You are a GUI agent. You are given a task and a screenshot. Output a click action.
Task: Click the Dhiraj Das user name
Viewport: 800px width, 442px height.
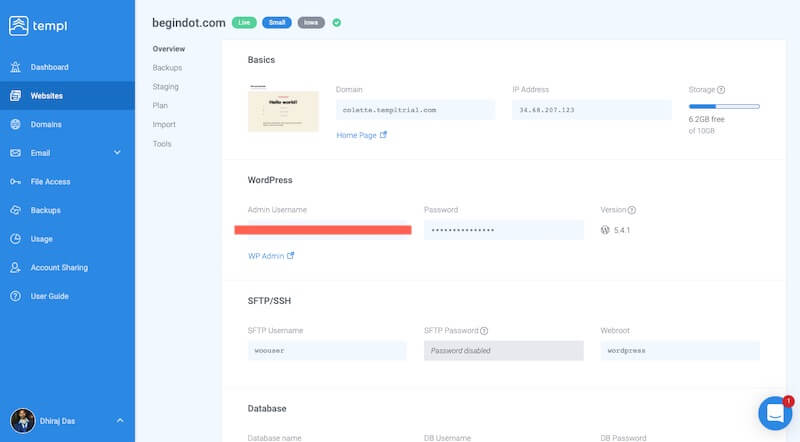coord(58,421)
